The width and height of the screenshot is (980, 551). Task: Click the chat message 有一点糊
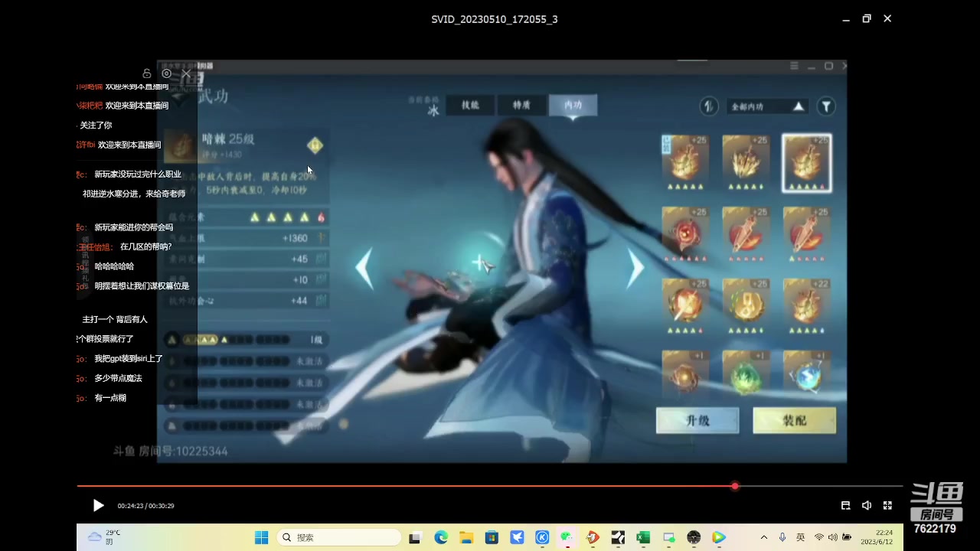pos(110,398)
